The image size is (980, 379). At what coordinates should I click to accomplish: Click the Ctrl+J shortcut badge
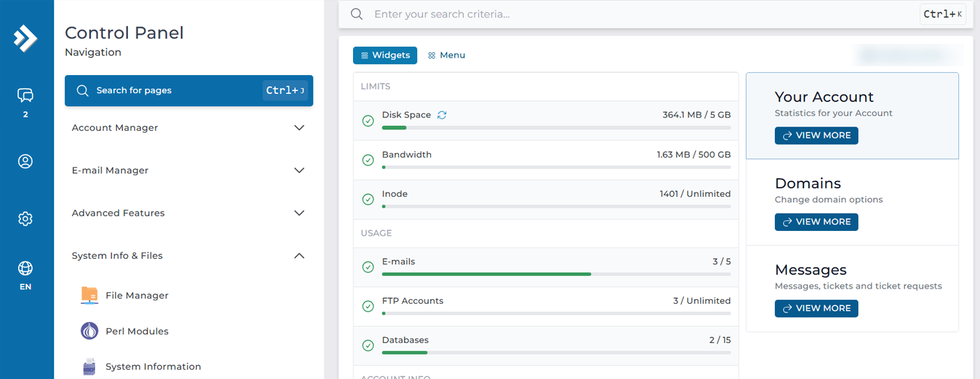point(285,90)
